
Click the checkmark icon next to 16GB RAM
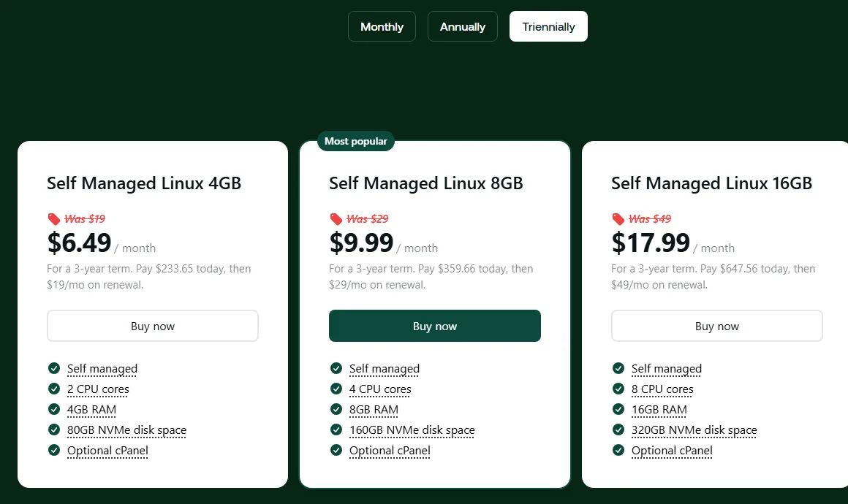tap(618, 409)
